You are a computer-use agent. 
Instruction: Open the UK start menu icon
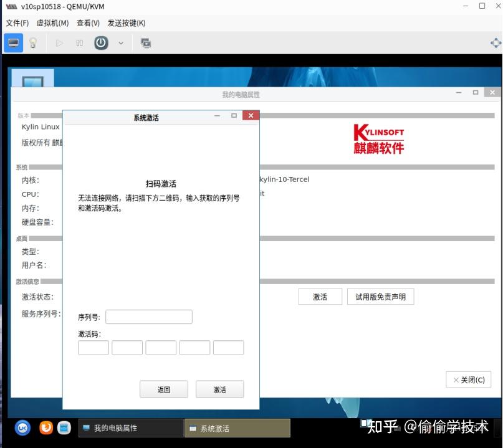[23, 428]
